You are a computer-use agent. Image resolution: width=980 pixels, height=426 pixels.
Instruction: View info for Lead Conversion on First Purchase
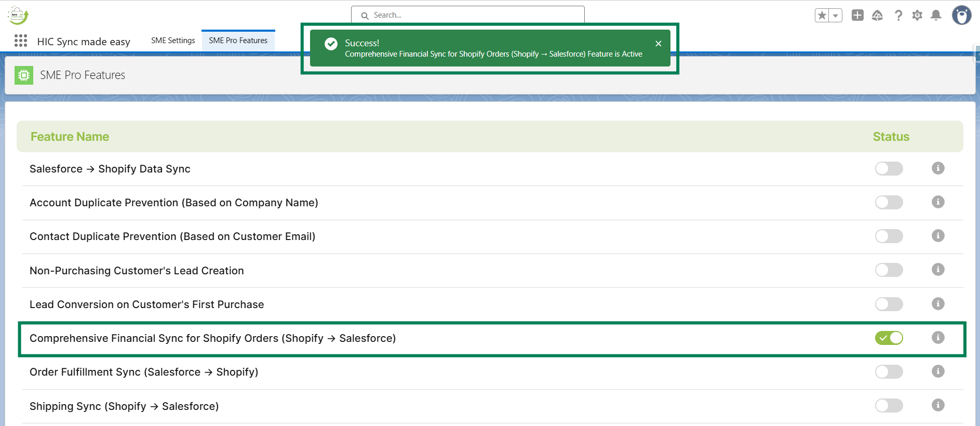[938, 303]
